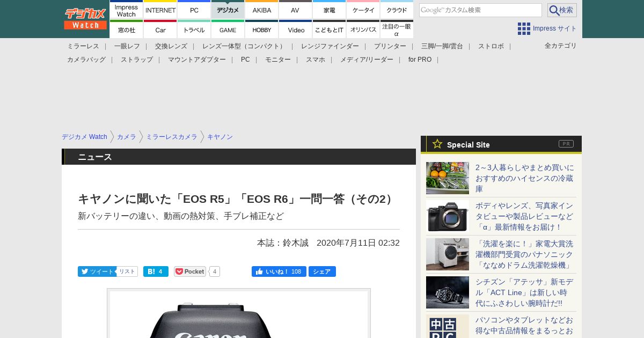
Task: Open the カメラバッグ category
Action: coord(86,60)
